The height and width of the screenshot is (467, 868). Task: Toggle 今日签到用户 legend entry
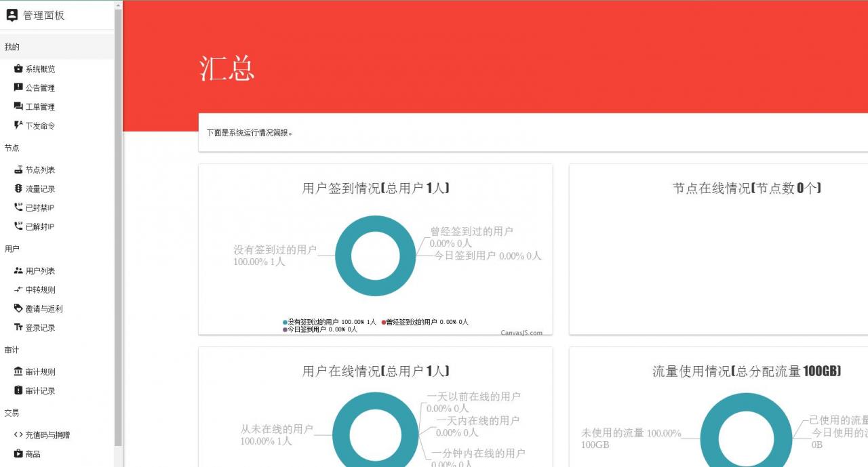coord(320,329)
